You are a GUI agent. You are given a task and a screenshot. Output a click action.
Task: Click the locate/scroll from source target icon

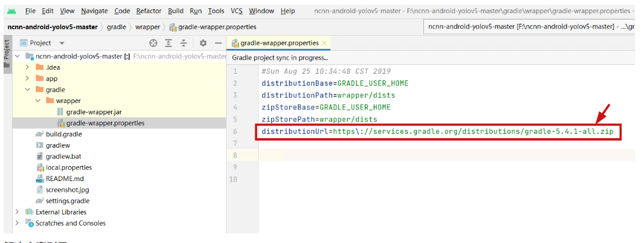tap(153, 43)
